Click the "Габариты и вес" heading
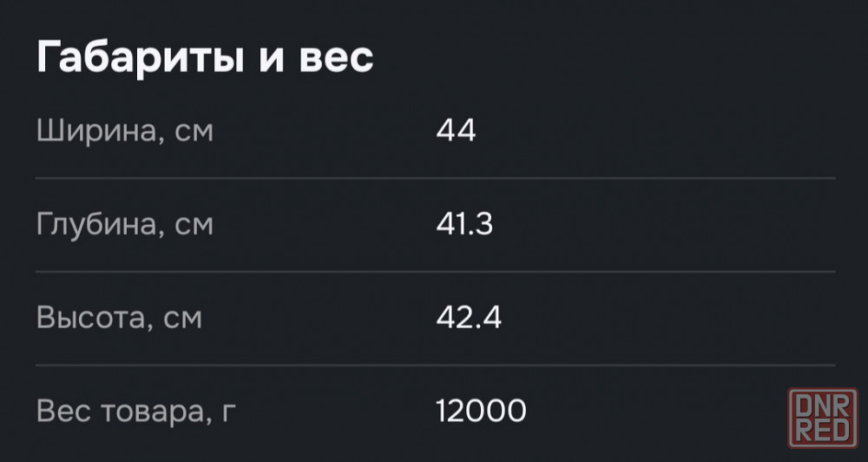 (x=205, y=58)
